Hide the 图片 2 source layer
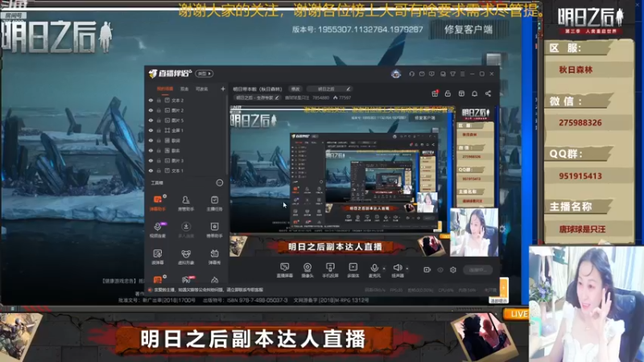Image resolution: width=644 pixels, height=362 pixels. [151, 110]
